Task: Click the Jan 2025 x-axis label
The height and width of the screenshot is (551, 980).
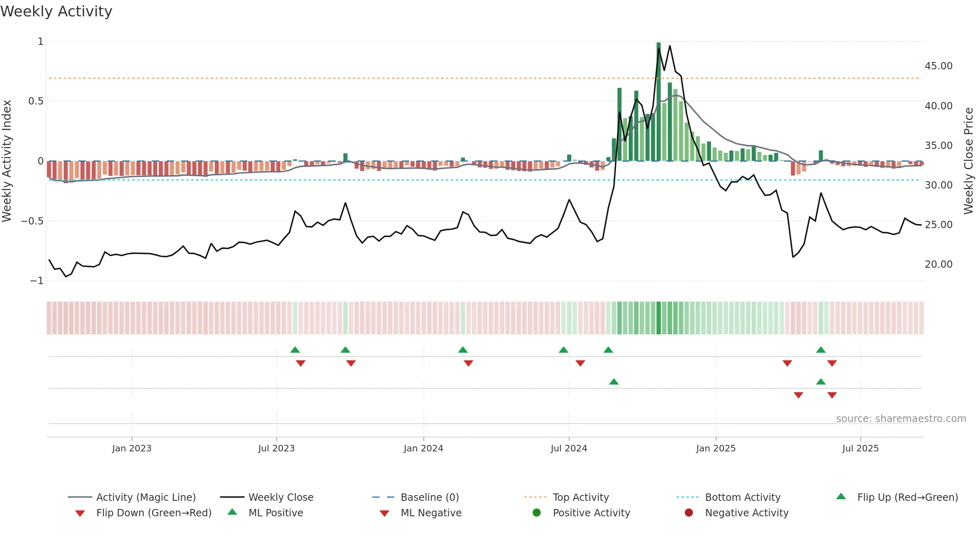Action: coord(716,448)
